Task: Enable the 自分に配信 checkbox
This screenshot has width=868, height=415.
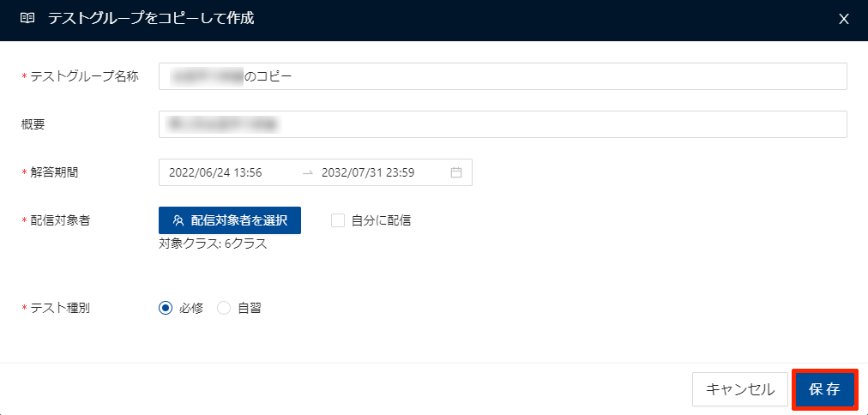Action: tap(338, 220)
